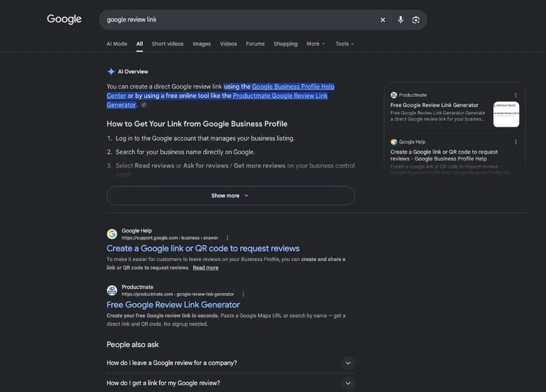
Task: Click Google favicon in the source card
Action: [x=394, y=142]
